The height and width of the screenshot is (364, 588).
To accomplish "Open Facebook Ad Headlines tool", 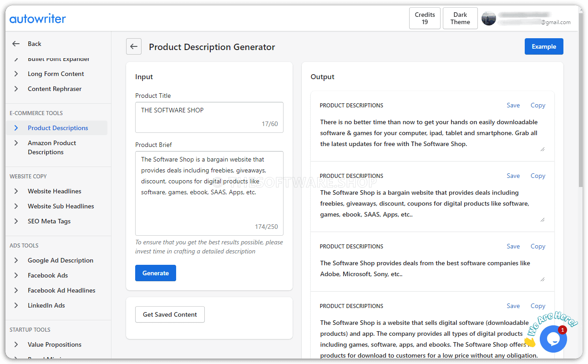I will pyautogui.click(x=61, y=290).
